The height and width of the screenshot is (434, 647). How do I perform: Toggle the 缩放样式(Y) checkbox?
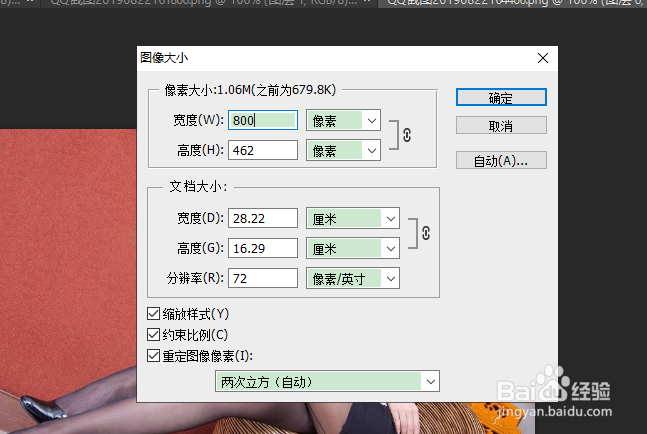tap(153, 314)
